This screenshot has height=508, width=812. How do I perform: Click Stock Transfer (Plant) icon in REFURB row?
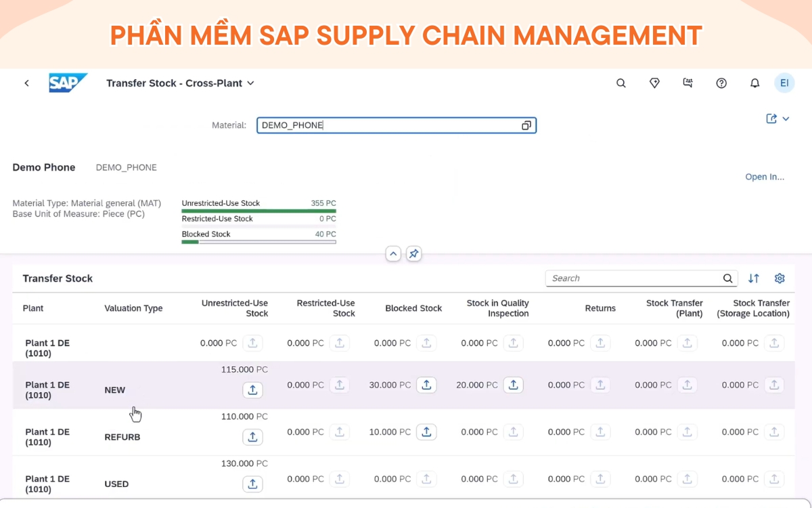click(687, 431)
